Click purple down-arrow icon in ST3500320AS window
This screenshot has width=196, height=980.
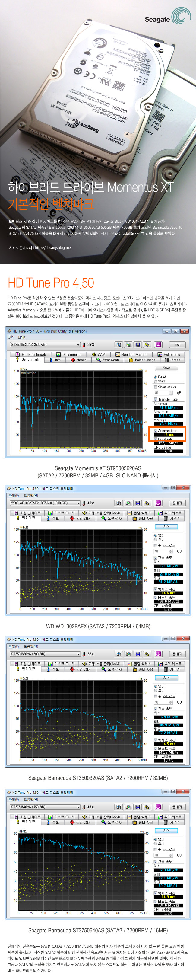click(x=158, y=654)
